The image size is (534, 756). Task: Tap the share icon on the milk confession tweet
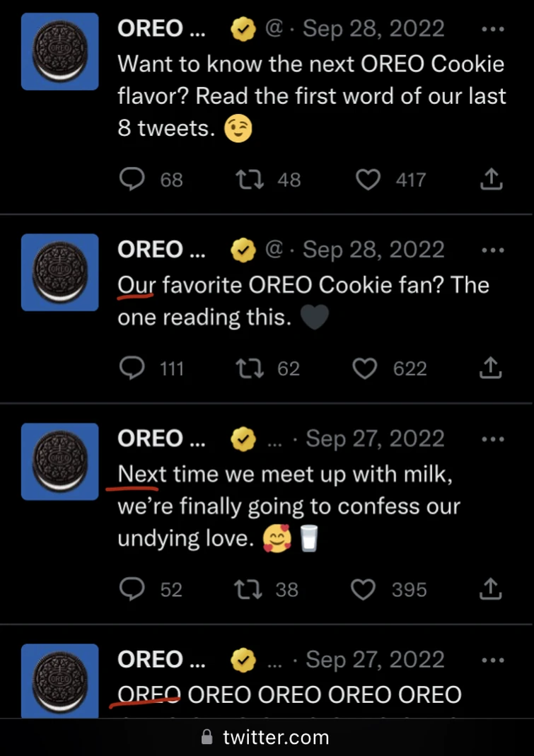(490, 590)
